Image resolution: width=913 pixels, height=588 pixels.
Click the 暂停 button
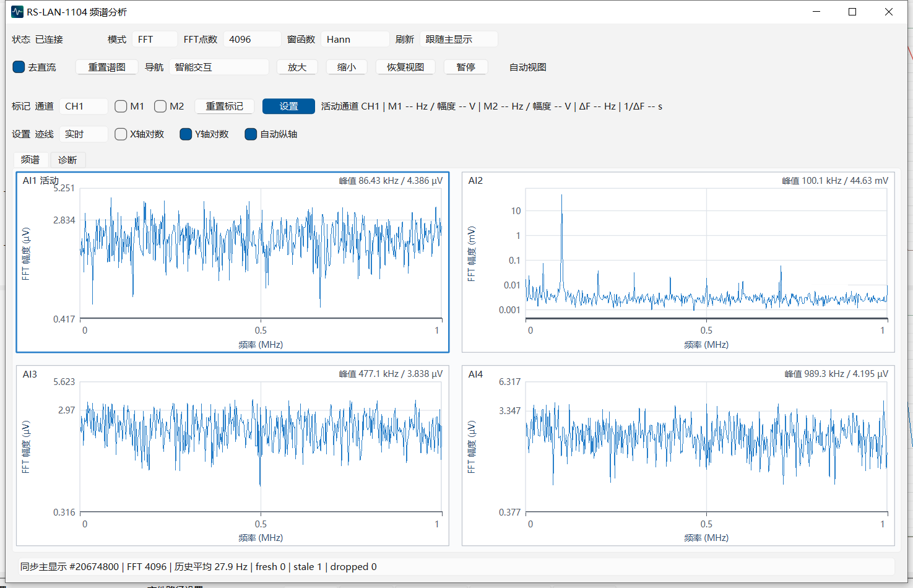(466, 67)
